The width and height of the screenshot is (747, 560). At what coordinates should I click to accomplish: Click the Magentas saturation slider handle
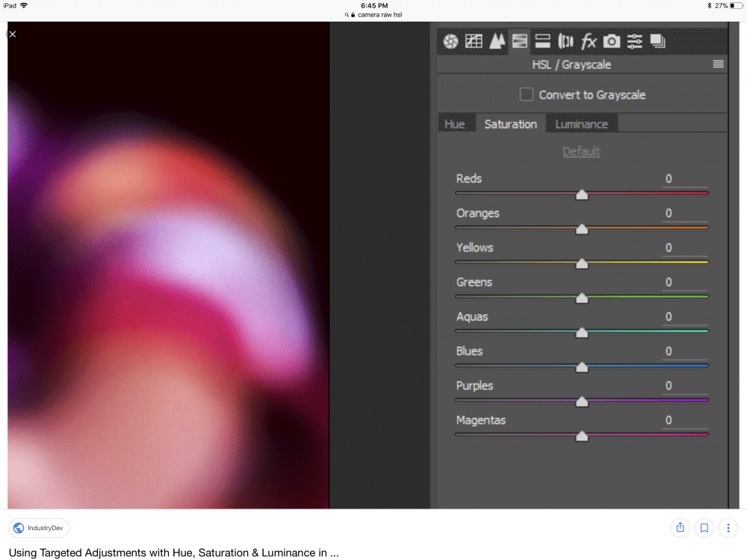582,436
